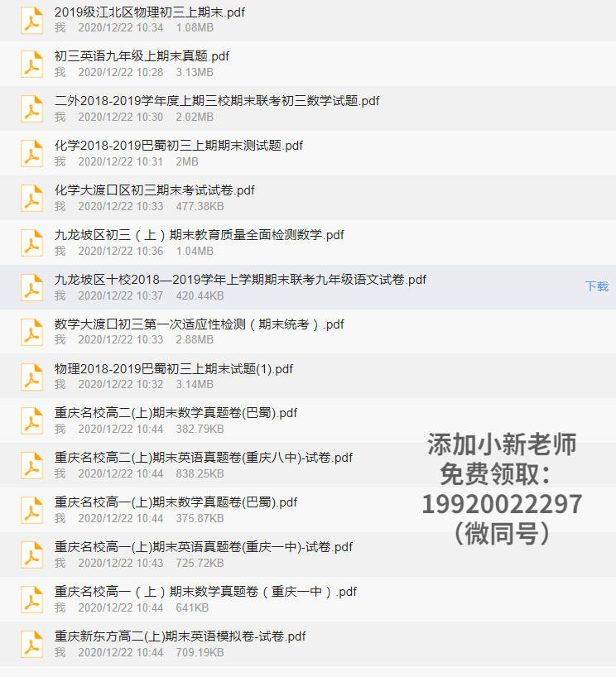616x677 pixels.
Task: Click the 2.88MB file size text
Action: 195,340
